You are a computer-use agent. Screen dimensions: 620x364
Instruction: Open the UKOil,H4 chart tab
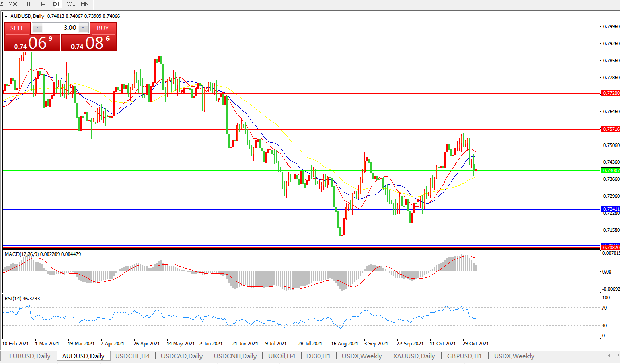[x=281, y=356]
